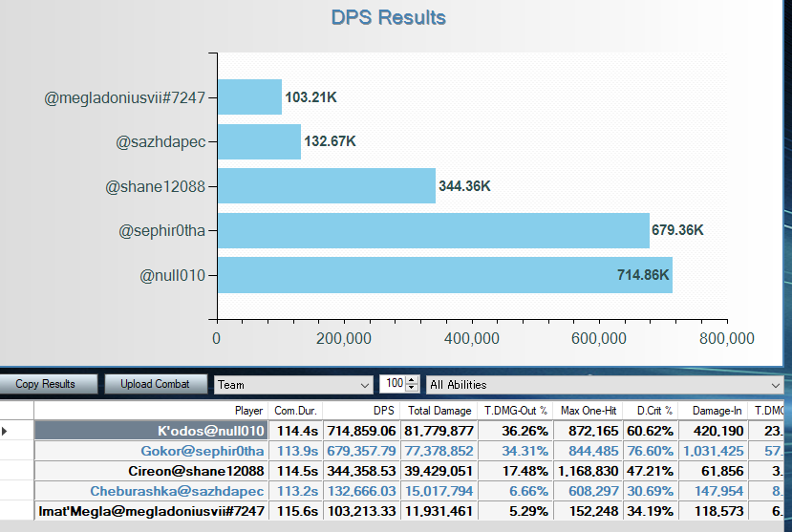Decrease the 100 value with down arrow
Image resolution: width=792 pixels, height=532 pixels.
click(x=412, y=388)
